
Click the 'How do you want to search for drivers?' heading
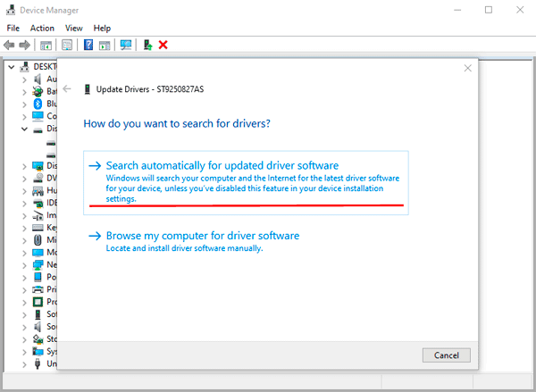pyautogui.click(x=177, y=123)
